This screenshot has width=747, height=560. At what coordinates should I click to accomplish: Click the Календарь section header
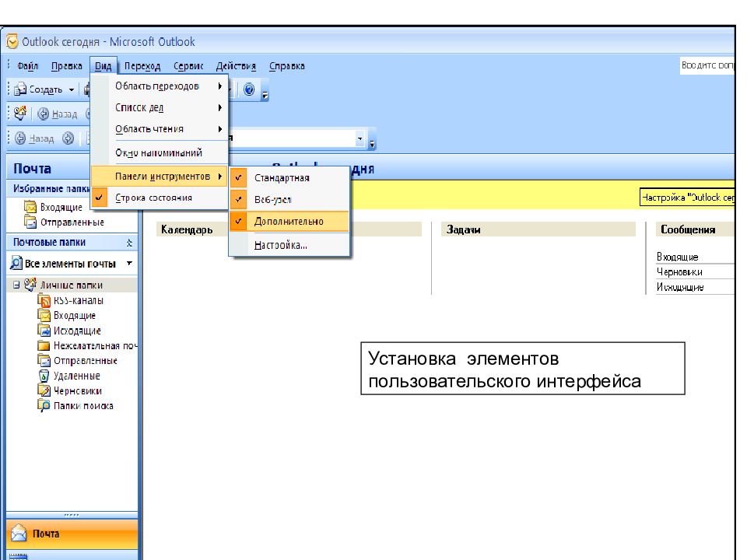click(187, 229)
